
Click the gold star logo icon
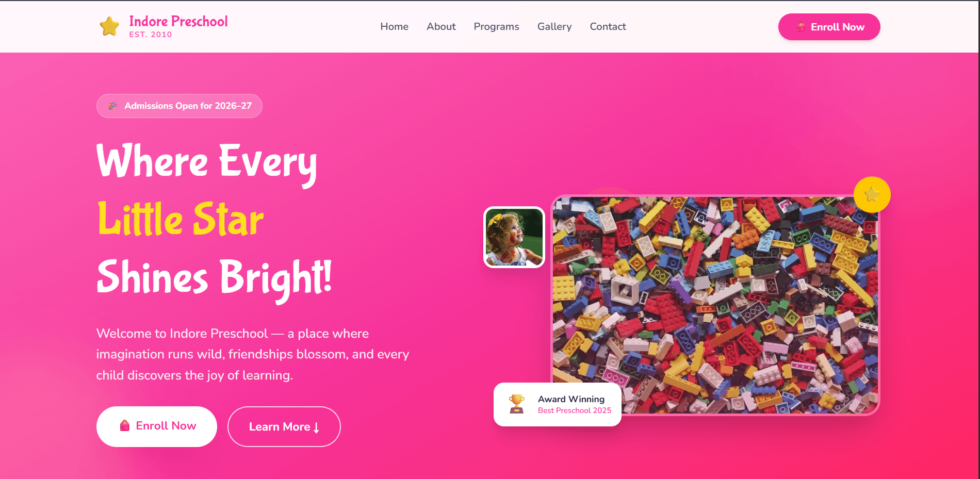(x=109, y=26)
